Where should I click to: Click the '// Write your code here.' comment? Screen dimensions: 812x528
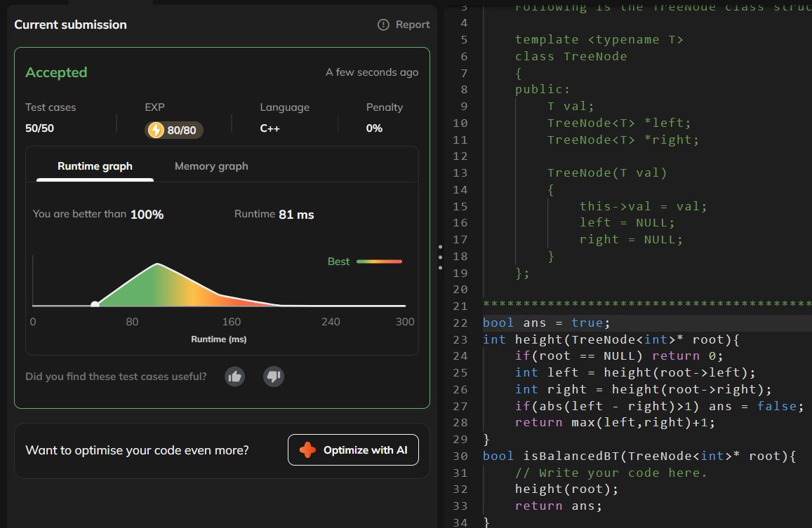611,473
